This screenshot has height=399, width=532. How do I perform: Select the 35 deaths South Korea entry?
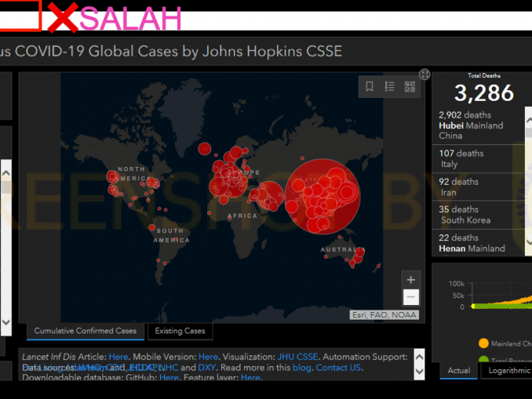pyautogui.click(x=478, y=215)
